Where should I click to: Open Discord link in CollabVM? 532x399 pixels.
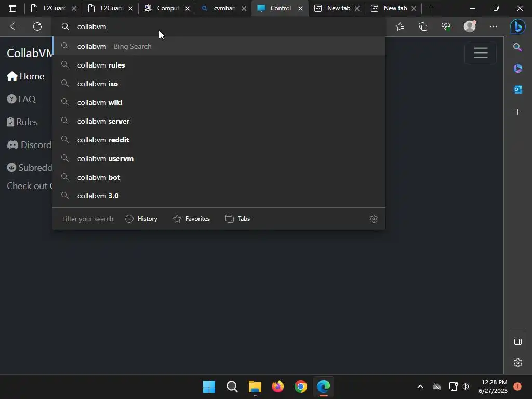click(x=29, y=145)
